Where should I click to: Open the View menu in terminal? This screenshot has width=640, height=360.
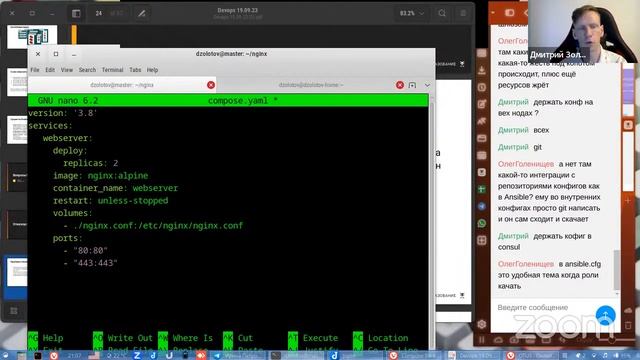click(x=67, y=70)
